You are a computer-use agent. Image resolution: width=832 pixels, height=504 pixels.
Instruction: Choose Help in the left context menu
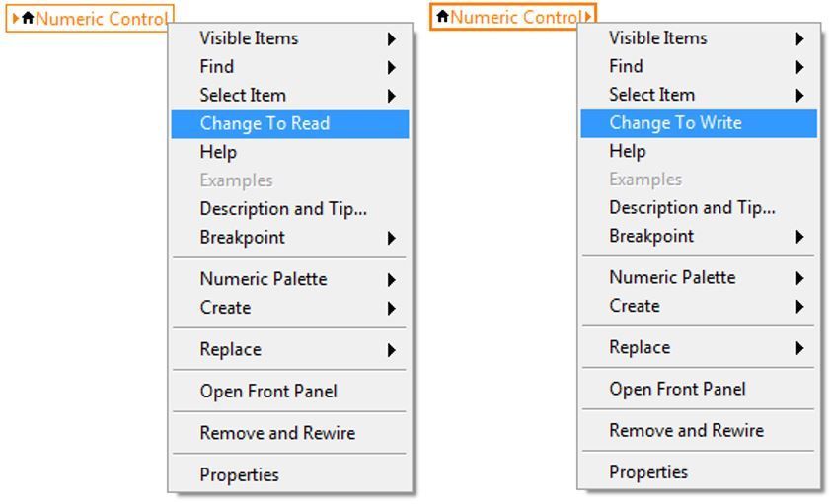tap(290, 152)
